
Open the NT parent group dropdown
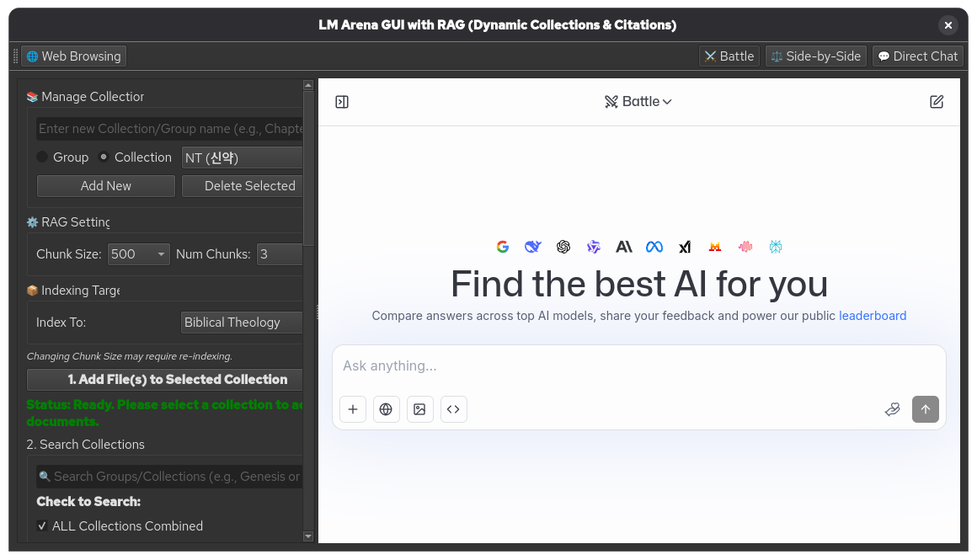tap(242, 157)
